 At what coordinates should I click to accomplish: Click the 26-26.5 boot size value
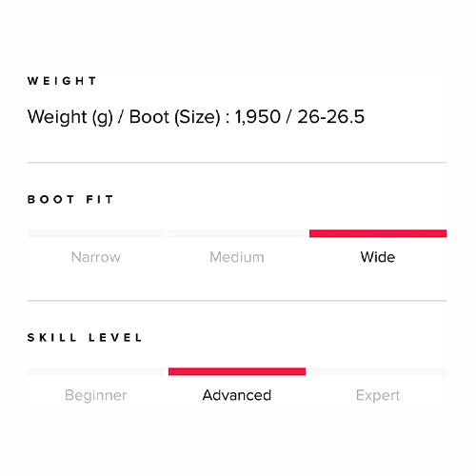(x=331, y=117)
